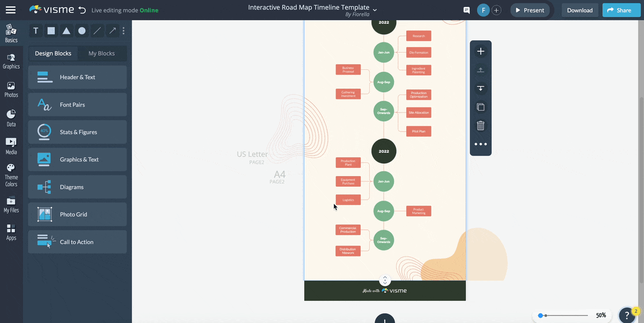644x323 pixels.
Task: Open the template title dropdown chevron
Action: coord(375,9)
